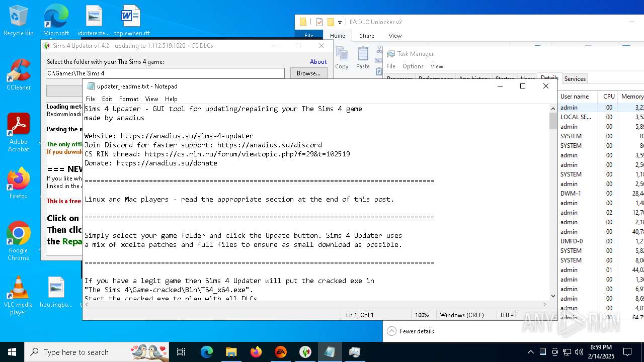
Task: Switch to Firefox on the taskbar
Action: (x=256, y=352)
